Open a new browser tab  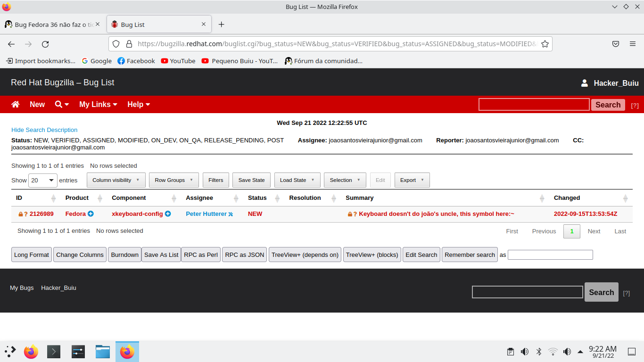click(222, 25)
